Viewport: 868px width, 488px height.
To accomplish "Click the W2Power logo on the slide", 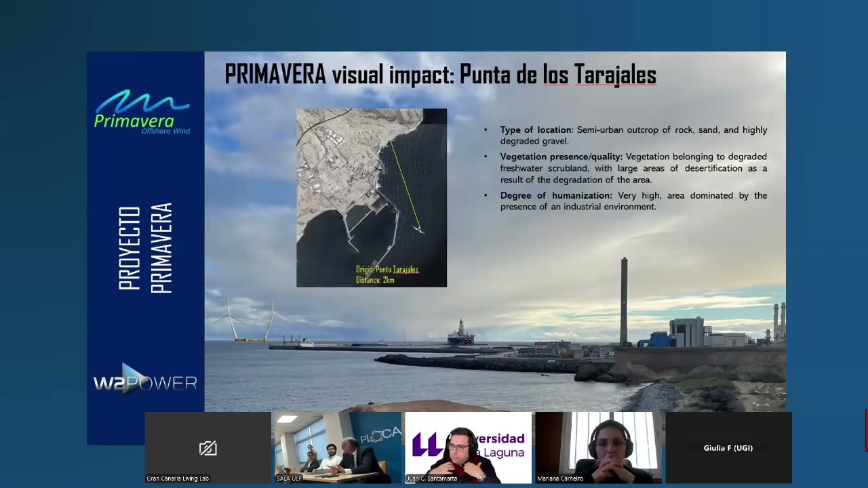I will (x=145, y=381).
